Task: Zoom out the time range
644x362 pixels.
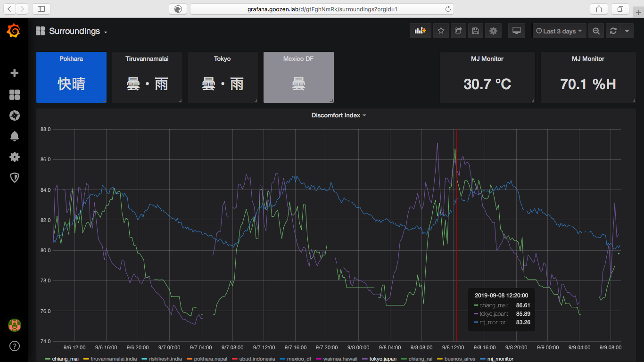Action: 596,31
